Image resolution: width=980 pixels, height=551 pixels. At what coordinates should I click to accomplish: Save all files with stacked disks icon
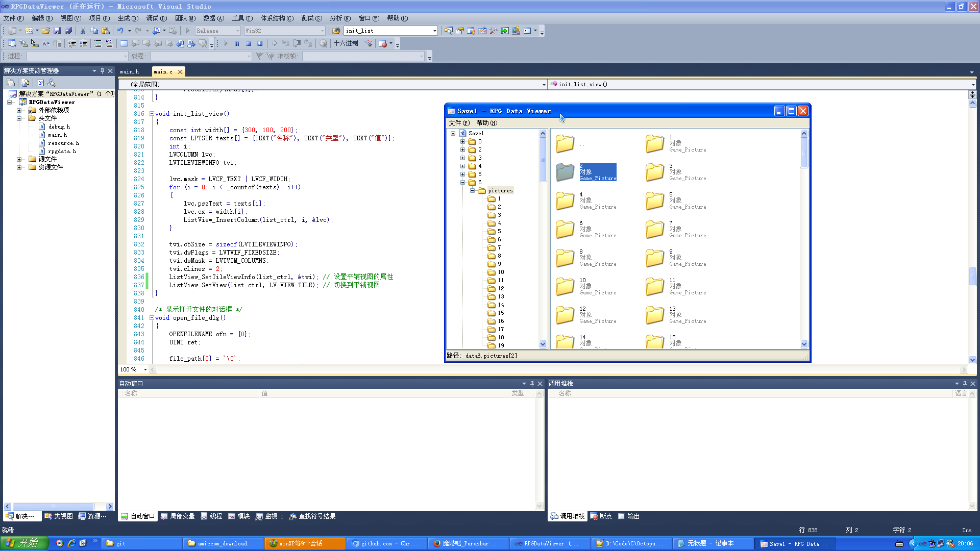(68, 31)
